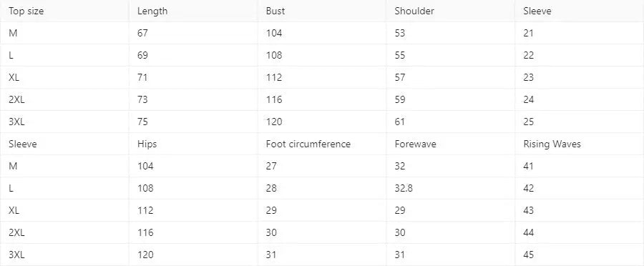The height and width of the screenshot is (266, 644).
Task: Click the 'Forewave' header cell
Action: pyautogui.click(x=450, y=144)
